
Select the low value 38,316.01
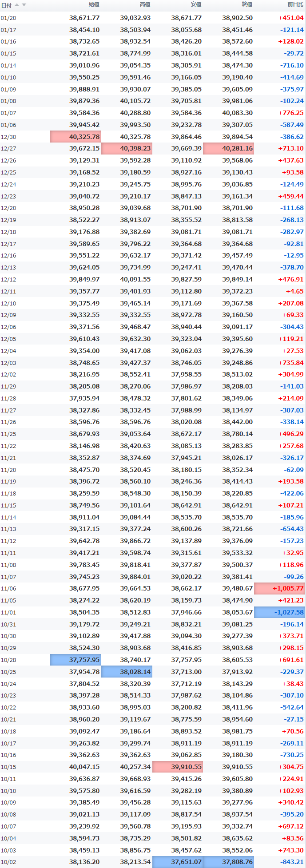pyautogui.click(x=186, y=53)
